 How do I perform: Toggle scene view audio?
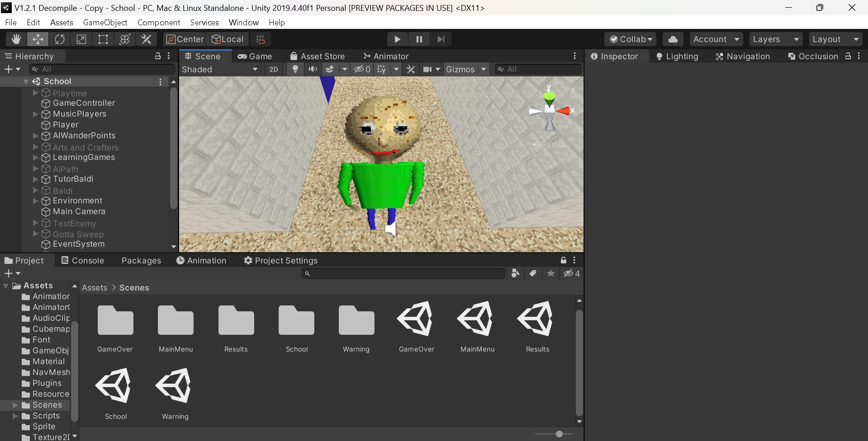pos(313,69)
